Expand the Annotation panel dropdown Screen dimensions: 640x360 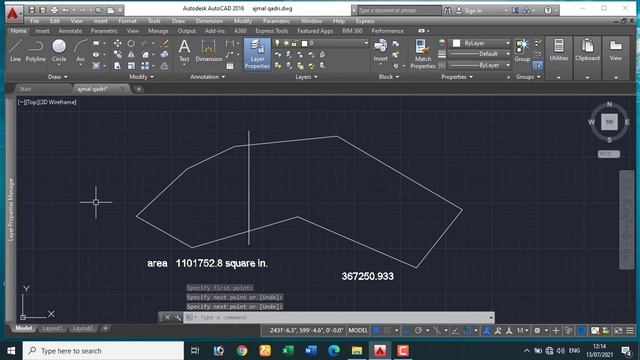(208, 77)
